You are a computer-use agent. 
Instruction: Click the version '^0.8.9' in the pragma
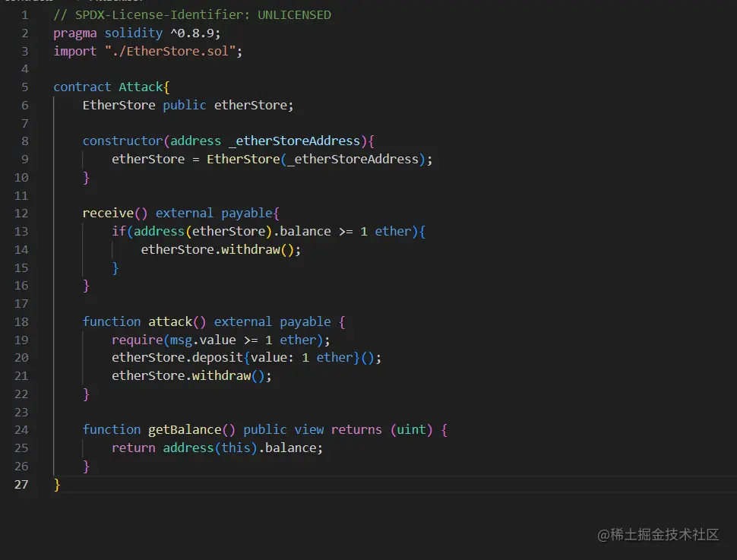point(192,33)
